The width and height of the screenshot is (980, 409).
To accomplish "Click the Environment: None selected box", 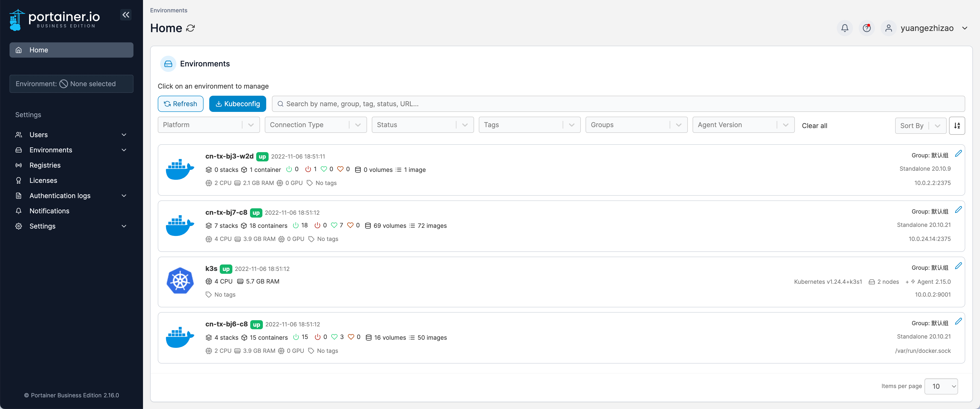I will point(71,84).
